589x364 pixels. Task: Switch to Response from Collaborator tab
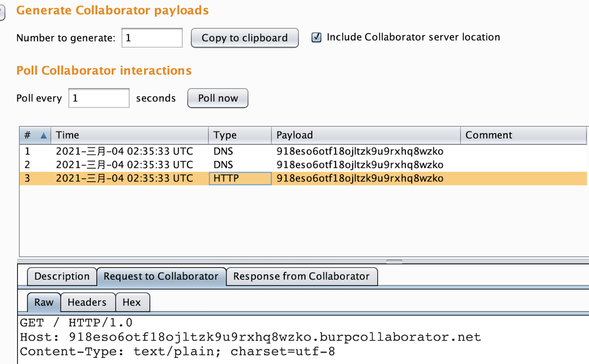(301, 276)
